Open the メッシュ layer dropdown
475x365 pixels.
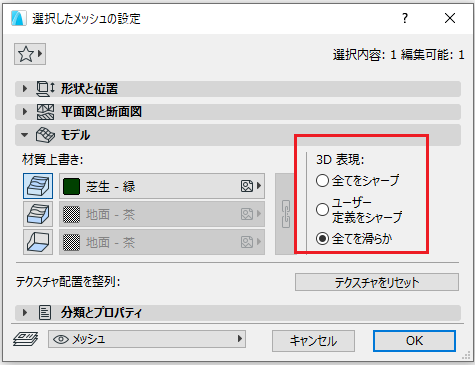[x=147, y=339]
